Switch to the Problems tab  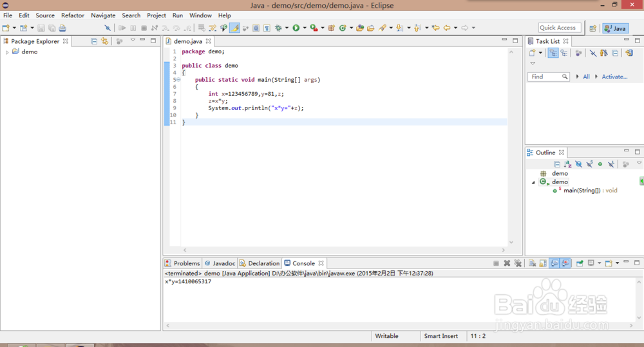click(x=182, y=263)
